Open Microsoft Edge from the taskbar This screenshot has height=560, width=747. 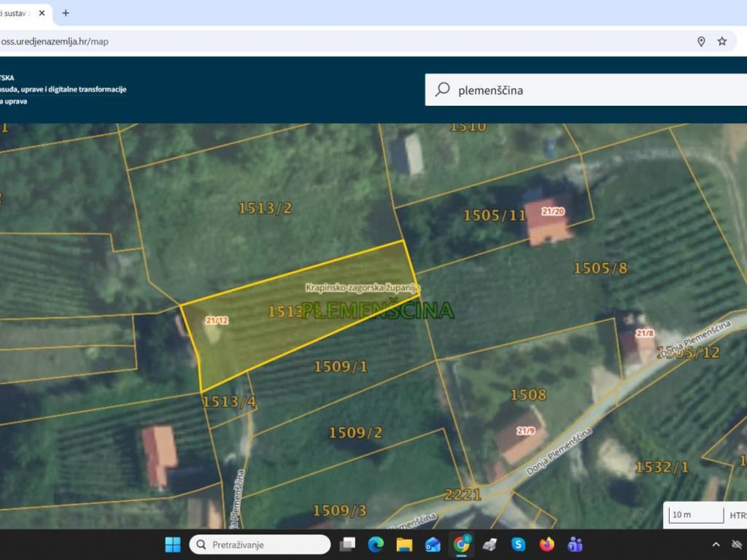[x=376, y=545]
